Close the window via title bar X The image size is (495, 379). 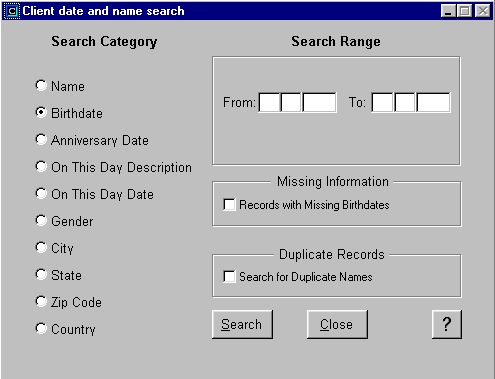[x=483, y=11]
